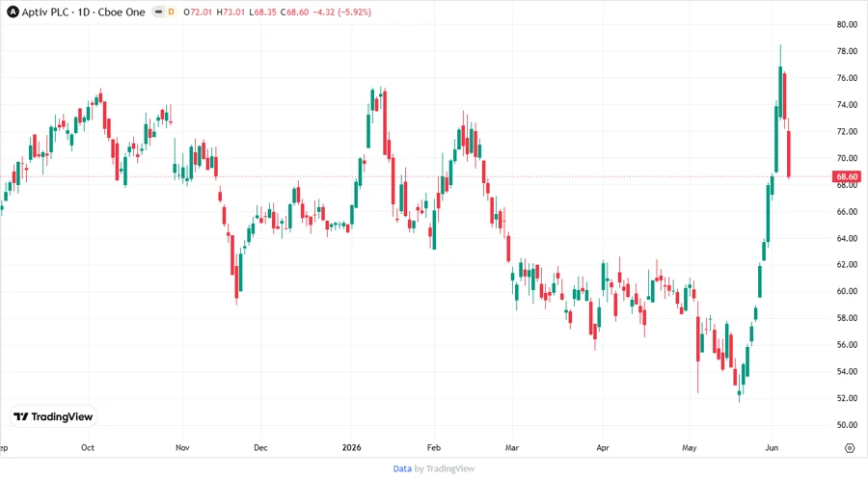The image size is (868, 480).
Task: Click the Jun label on the time axis
Action: pos(772,447)
